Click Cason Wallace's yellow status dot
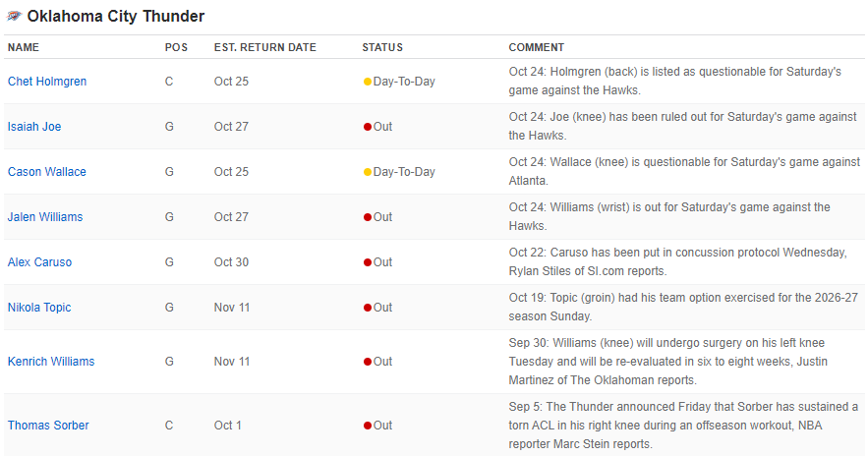The height and width of the screenshot is (456, 868). click(368, 172)
